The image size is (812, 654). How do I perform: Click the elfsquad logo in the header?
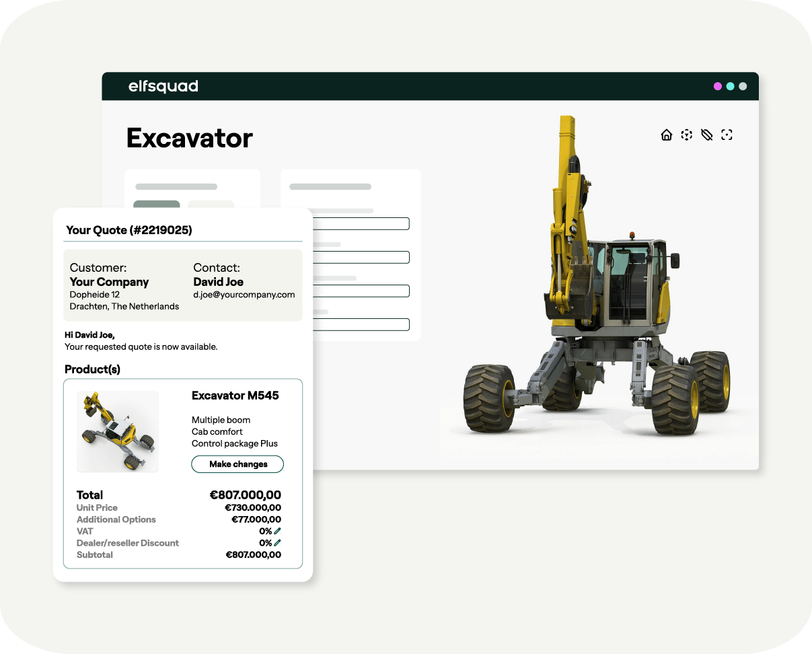pos(162,86)
